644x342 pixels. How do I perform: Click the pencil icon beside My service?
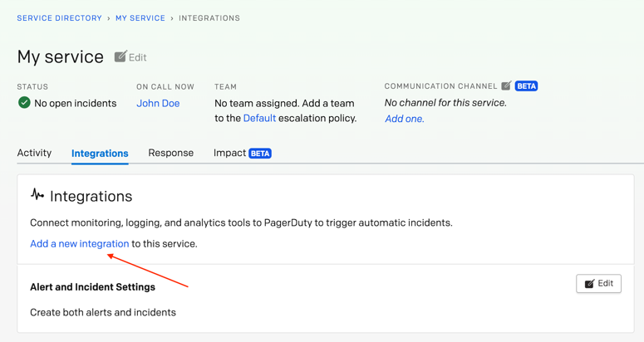click(120, 56)
